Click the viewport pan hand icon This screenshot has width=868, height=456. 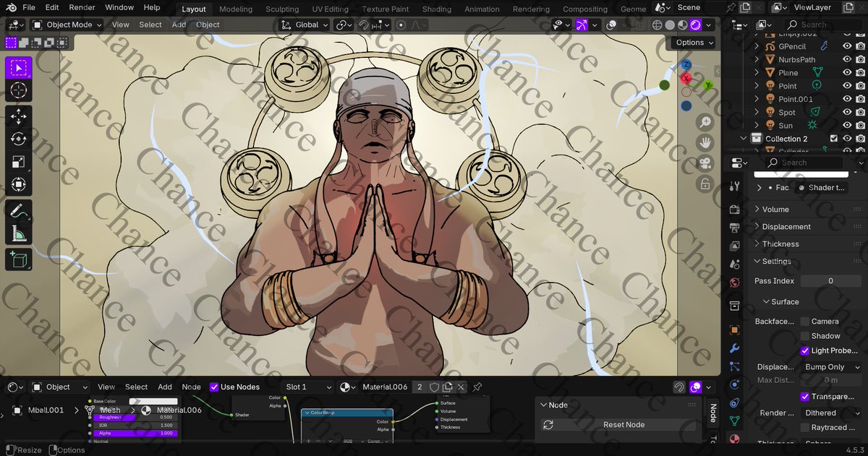tap(705, 143)
